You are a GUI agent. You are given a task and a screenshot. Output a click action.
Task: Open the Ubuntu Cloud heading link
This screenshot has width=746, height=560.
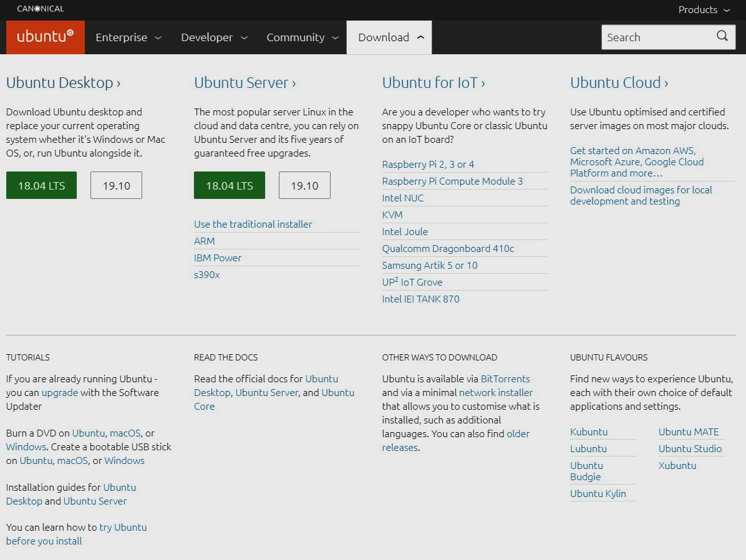619,82
